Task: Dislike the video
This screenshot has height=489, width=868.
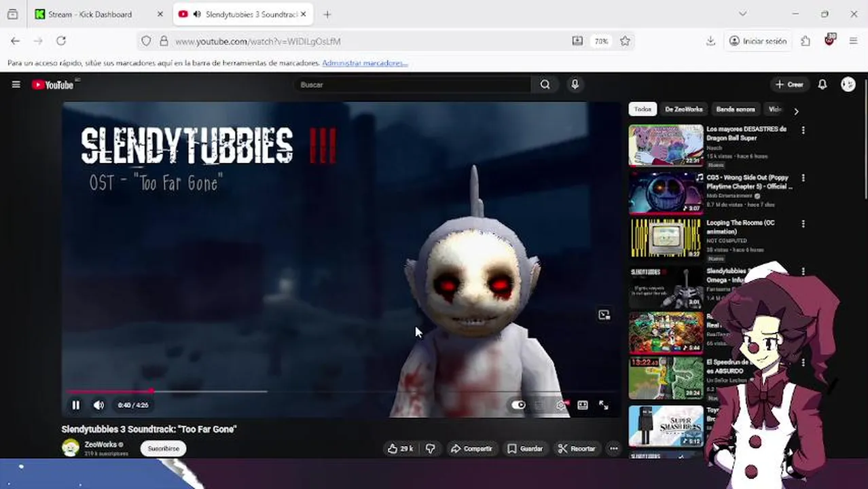Action: coord(430,449)
